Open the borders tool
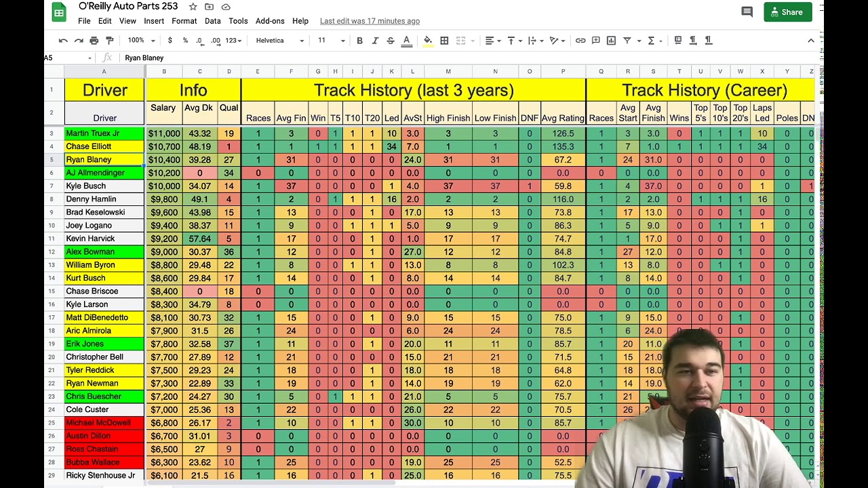 (x=444, y=41)
